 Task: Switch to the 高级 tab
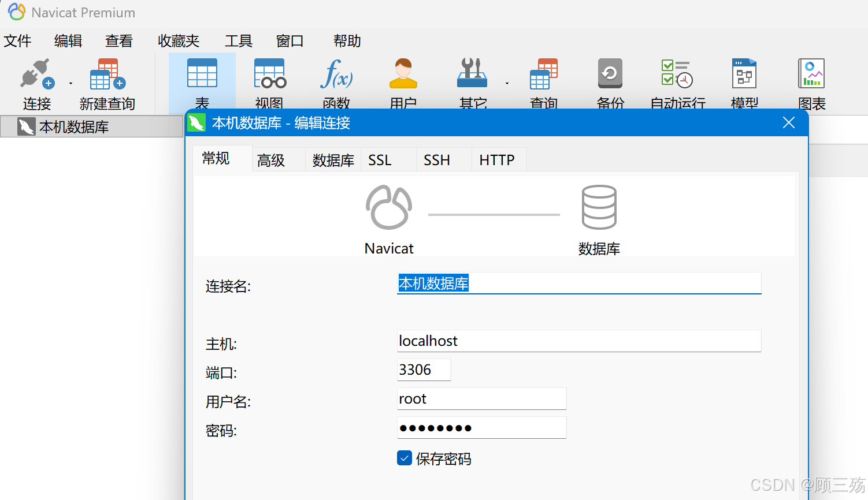point(279,160)
